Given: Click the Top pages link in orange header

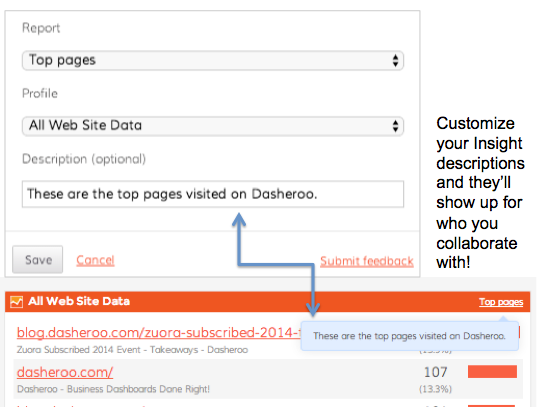Looking at the screenshot, I should [501, 302].
